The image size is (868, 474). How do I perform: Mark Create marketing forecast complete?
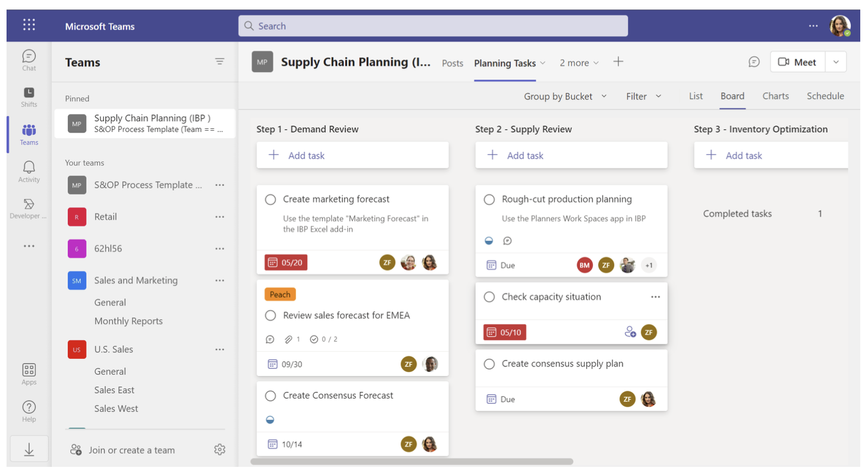[x=271, y=200]
